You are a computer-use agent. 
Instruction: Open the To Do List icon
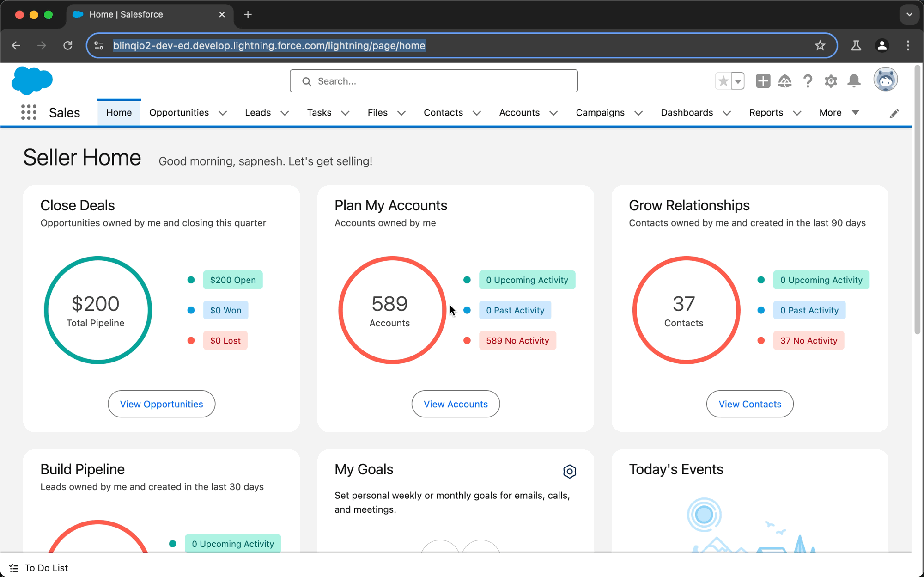pos(14,568)
